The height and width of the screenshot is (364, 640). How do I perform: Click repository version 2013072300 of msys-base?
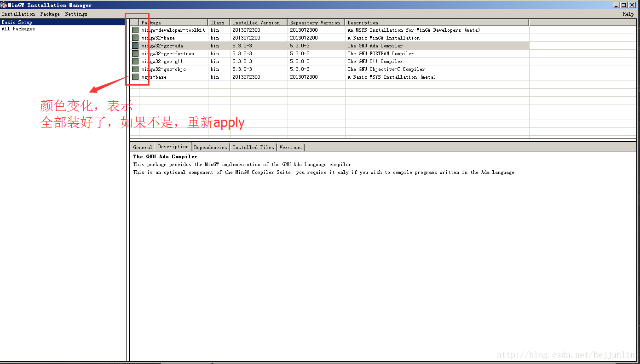tap(304, 77)
